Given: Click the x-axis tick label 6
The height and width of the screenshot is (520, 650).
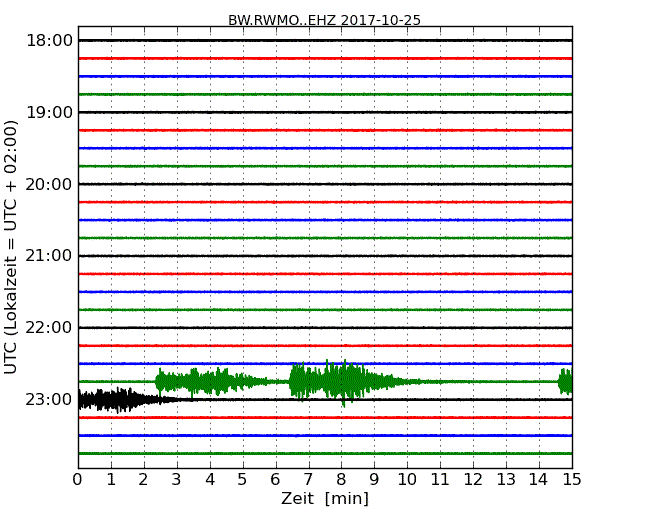Looking at the screenshot, I should (x=276, y=479).
